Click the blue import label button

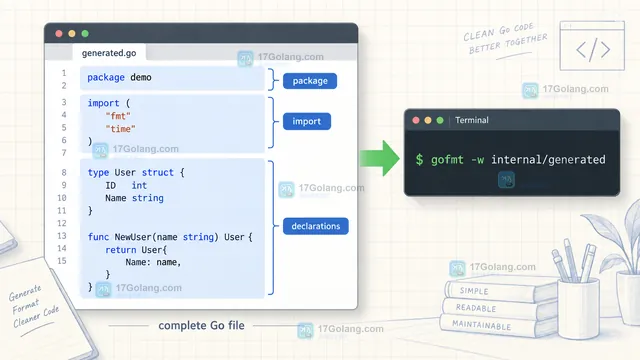(x=307, y=121)
